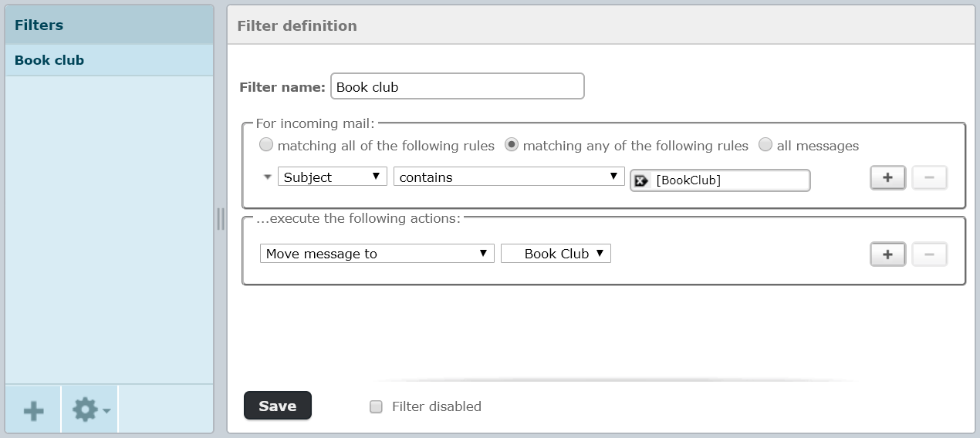Add another action with plus button
Image resolution: width=980 pixels, height=438 pixels.
click(x=887, y=254)
